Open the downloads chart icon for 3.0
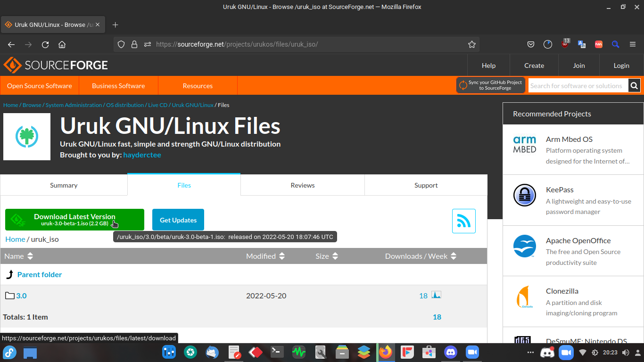Screen dimensions: 644x362 point(436,295)
